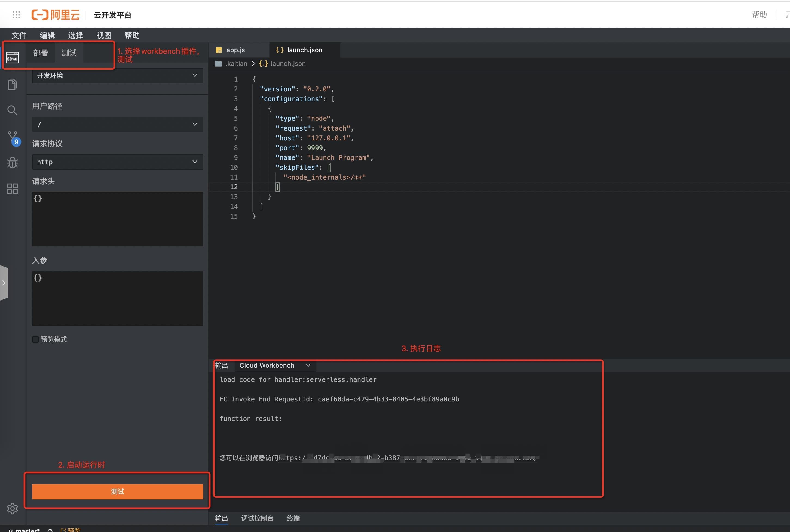Open the http protocol dropdown
The height and width of the screenshot is (532, 790).
point(117,162)
